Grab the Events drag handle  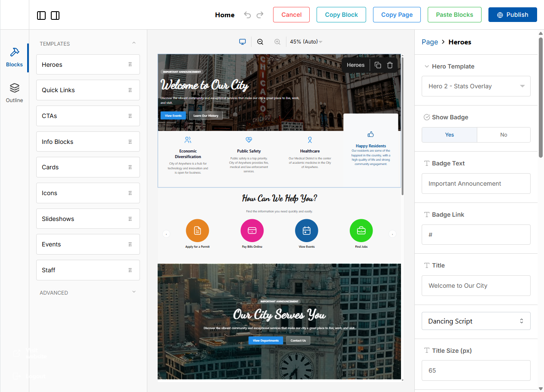click(x=130, y=244)
